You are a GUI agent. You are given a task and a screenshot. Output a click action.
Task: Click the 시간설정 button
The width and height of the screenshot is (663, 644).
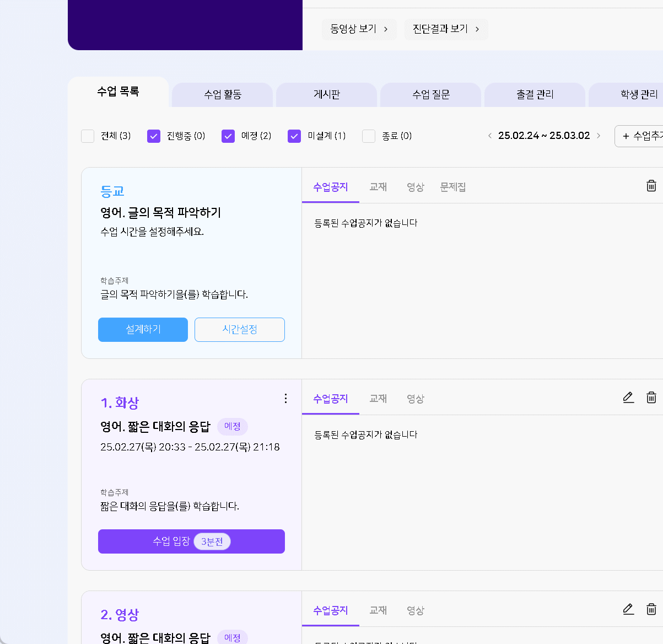click(x=240, y=330)
